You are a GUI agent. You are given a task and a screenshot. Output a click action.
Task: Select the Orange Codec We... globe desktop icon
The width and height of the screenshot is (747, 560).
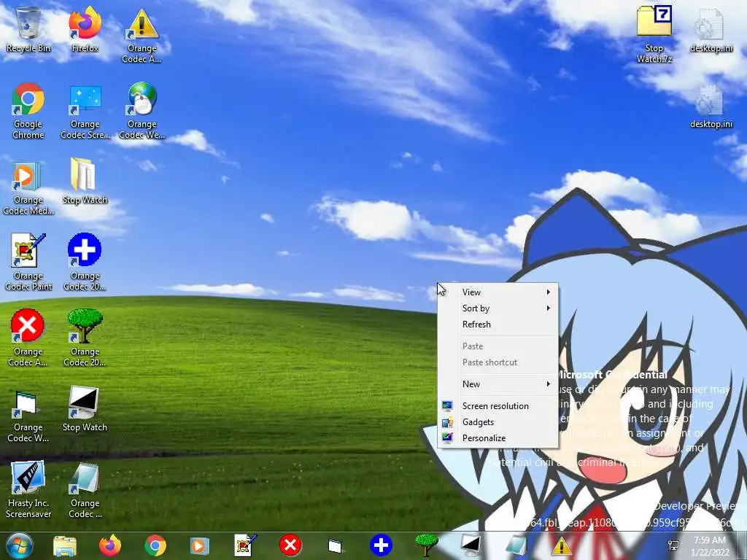(x=142, y=111)
